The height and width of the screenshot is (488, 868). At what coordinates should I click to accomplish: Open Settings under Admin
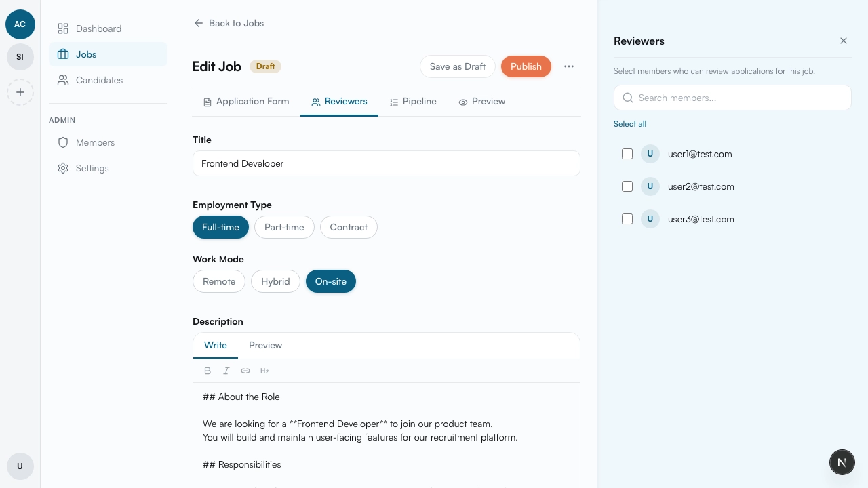[x=108, y=168]
